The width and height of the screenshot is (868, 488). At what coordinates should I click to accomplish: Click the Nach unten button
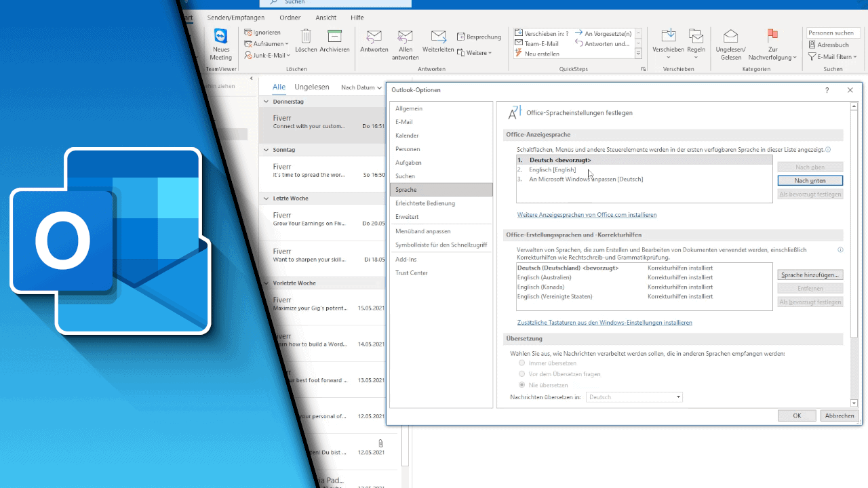click(810, 181)
